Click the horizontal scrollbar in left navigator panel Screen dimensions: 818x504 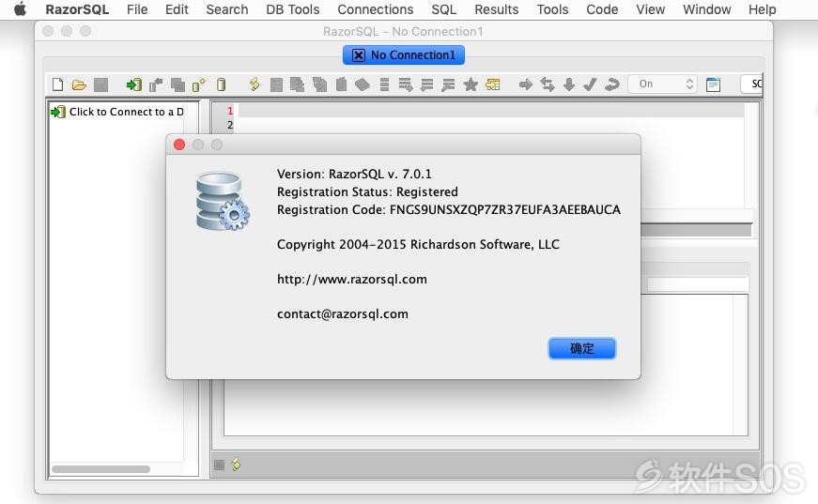[100, 469]
